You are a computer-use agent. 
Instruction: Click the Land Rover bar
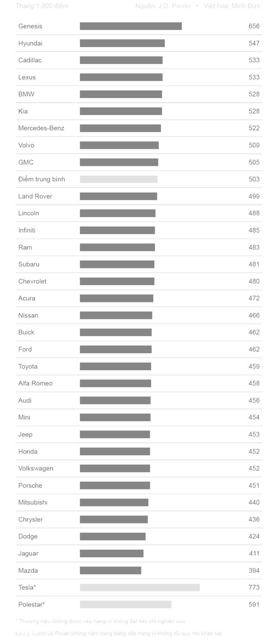118,196
